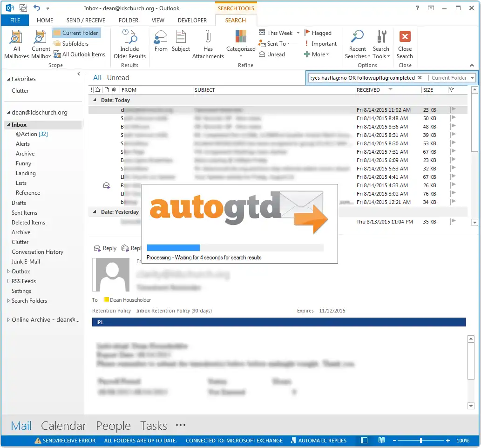Image resolution: width=481 pixels, height=448 pixels.
Task: Toggle flag on 8:31 AM message
Action: (453, 135)
